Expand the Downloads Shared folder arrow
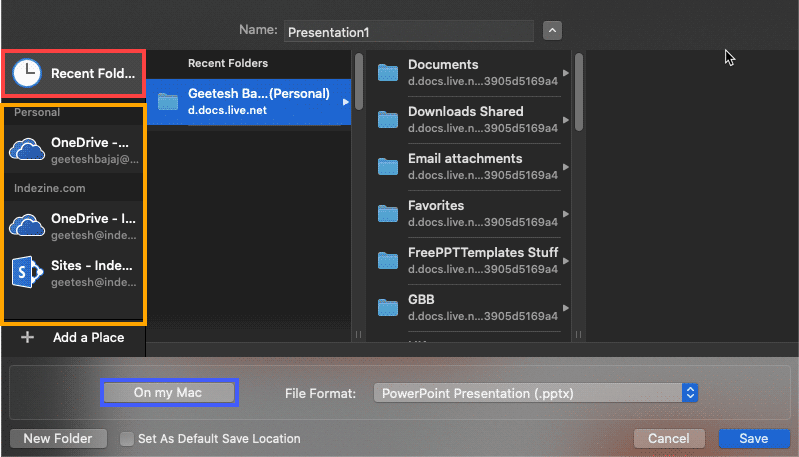The width and height of the screenshot is (799, 457). tap(567, 120)
